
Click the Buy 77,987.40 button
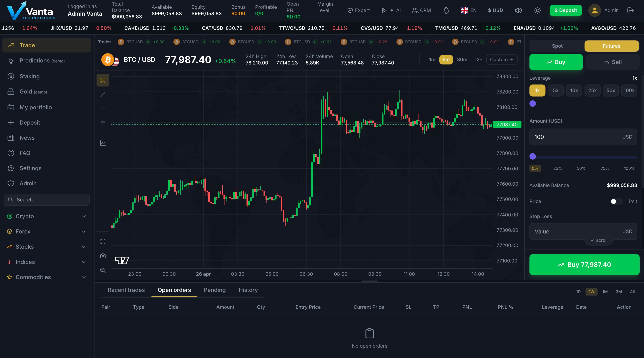(584, 265)
